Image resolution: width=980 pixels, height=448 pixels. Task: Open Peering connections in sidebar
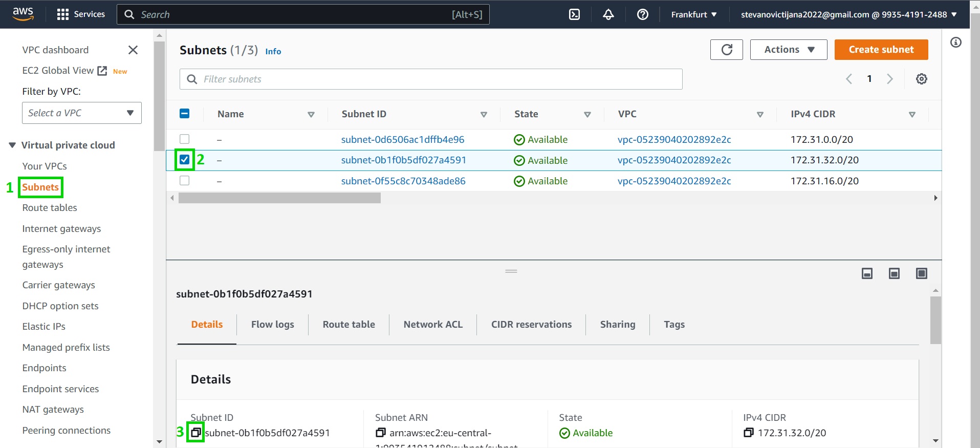point(66,431)
